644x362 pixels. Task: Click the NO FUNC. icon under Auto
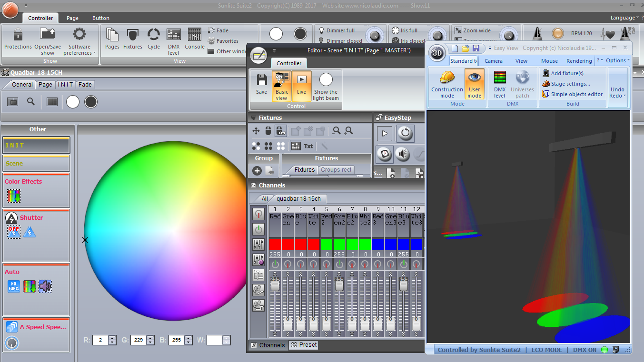[14, 286]
